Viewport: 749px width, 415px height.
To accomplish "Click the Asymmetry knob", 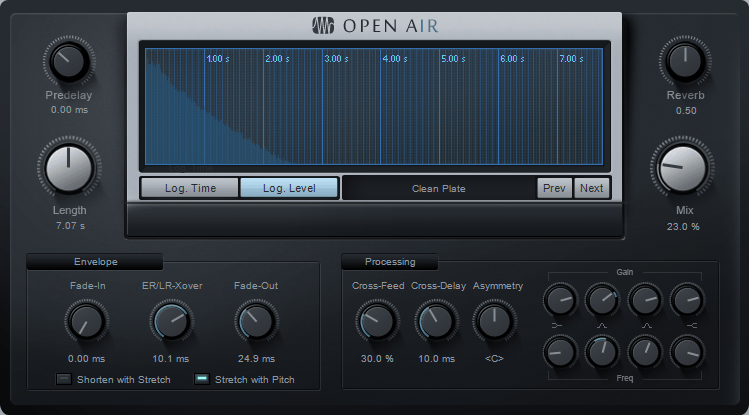I will click(x=494, y=321).
